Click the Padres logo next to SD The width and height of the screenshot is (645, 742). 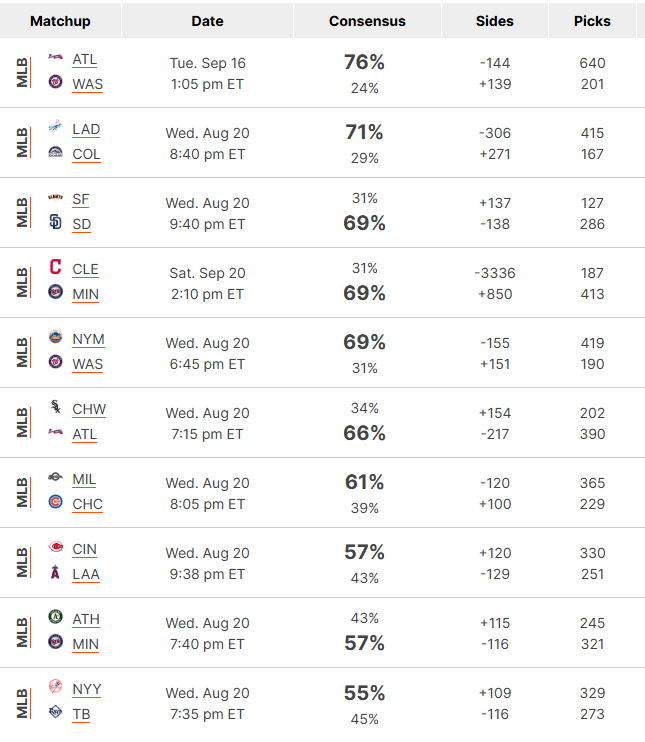[55, 221]
